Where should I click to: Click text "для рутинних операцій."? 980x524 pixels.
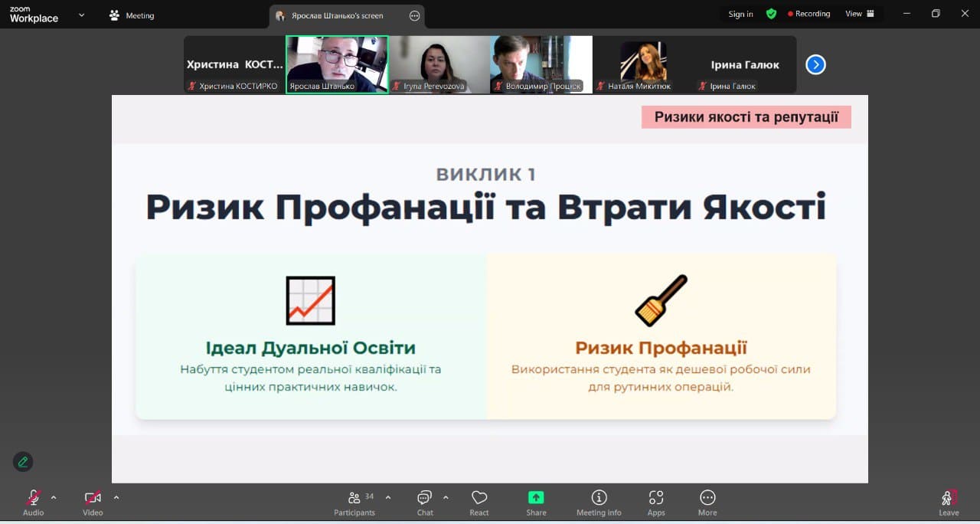661,388
